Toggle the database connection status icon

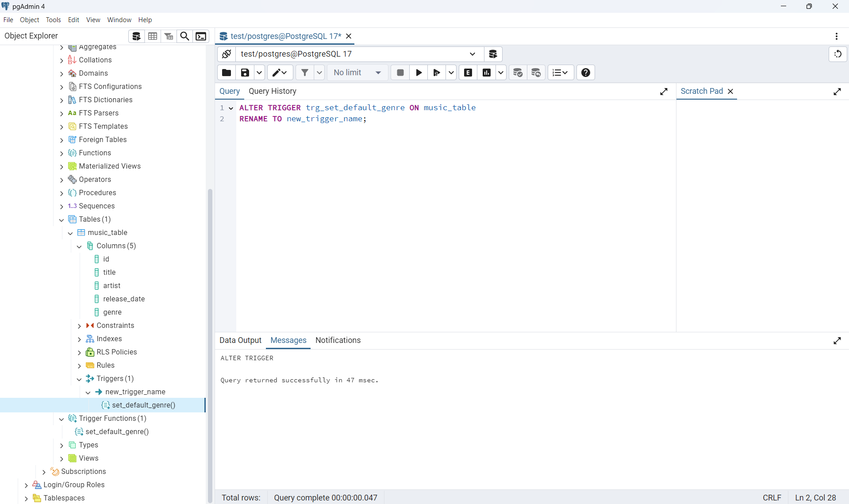pos(227,54)
